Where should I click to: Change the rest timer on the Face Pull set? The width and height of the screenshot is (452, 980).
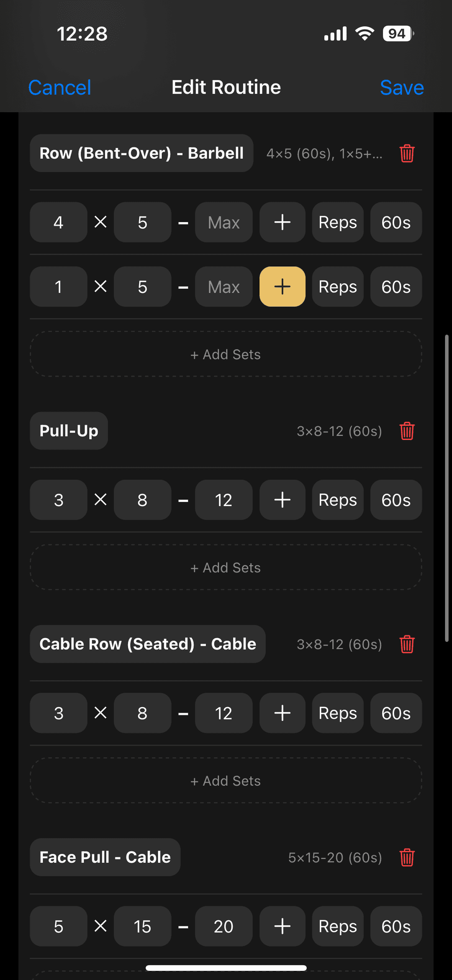point(395,926)
